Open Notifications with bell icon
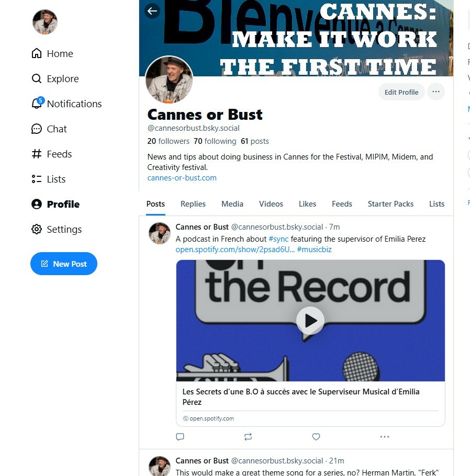470x476 pixels. pos(66,104)
